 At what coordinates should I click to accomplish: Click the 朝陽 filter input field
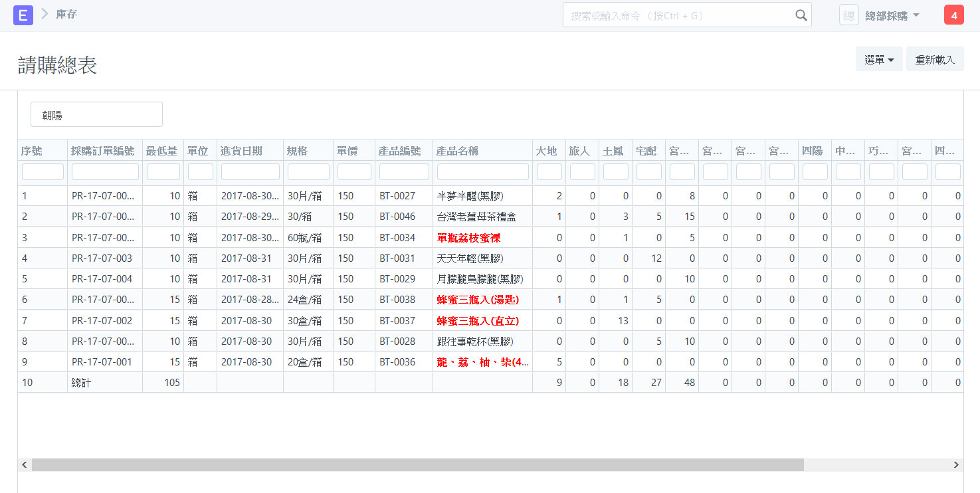pos(96,114)
